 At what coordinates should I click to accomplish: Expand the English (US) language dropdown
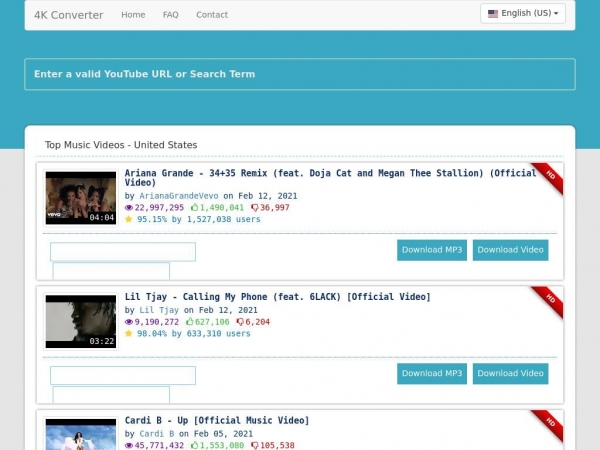(523, 13)
